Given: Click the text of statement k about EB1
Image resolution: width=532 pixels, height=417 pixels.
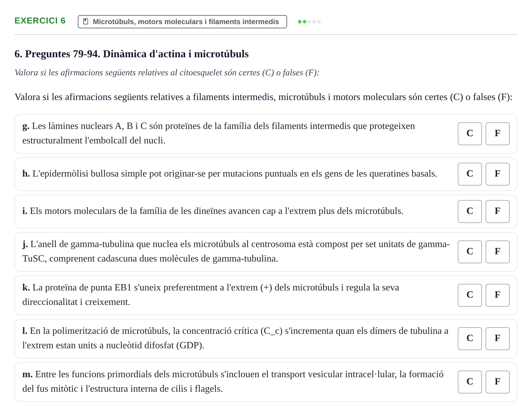Looking at the screenshot, I should click(211, 295).
